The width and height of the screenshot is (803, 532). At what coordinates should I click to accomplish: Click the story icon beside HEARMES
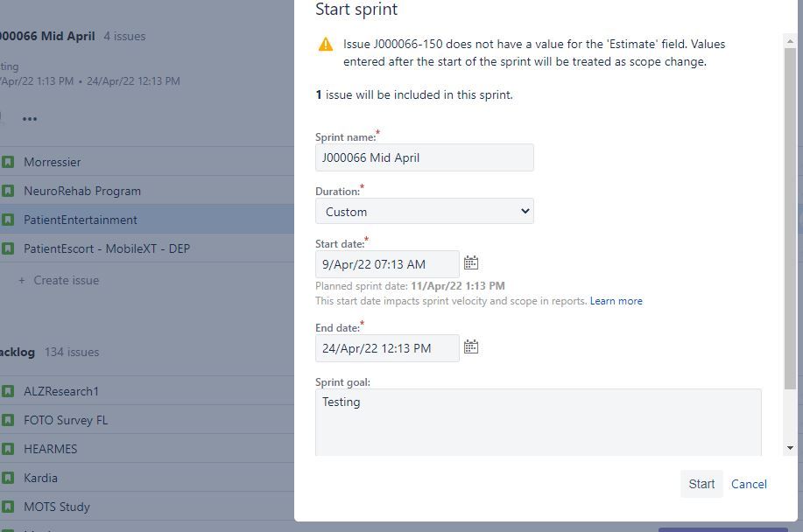point(8,449)
